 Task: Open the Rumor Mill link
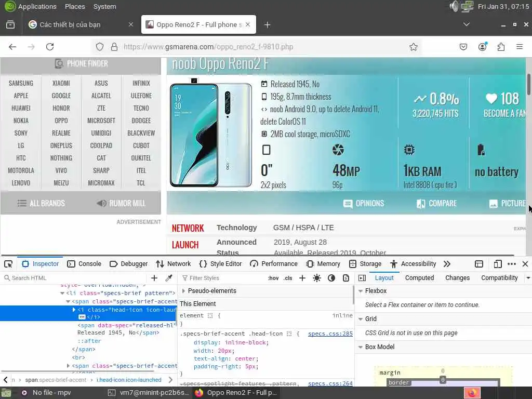(121, 203)
